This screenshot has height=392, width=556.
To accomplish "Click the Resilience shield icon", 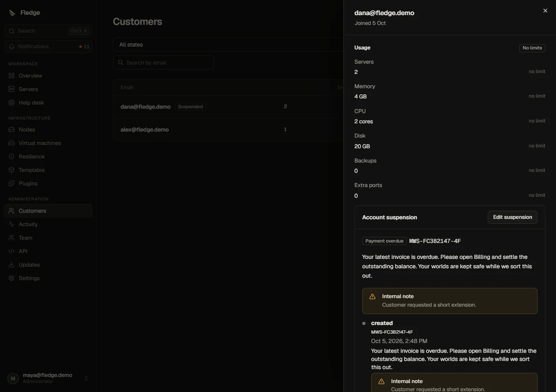I will tap(11, 156).
